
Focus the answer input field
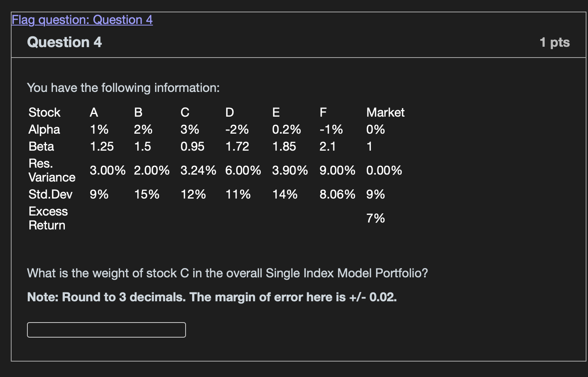(x=106, y=330)
